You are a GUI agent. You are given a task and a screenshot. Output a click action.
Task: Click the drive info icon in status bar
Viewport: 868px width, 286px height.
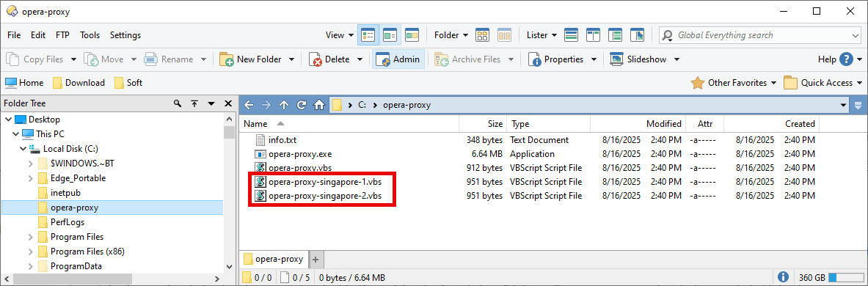coord(784,277)
